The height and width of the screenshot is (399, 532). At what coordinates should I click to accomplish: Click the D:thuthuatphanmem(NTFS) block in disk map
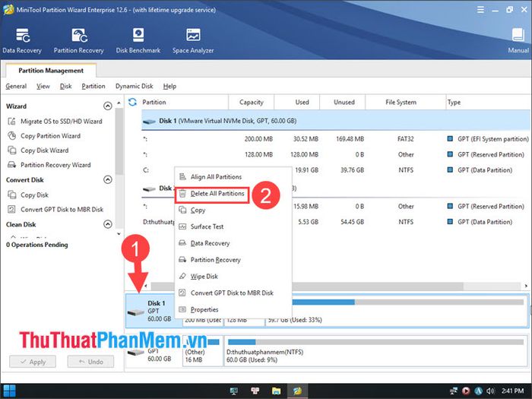375,351
